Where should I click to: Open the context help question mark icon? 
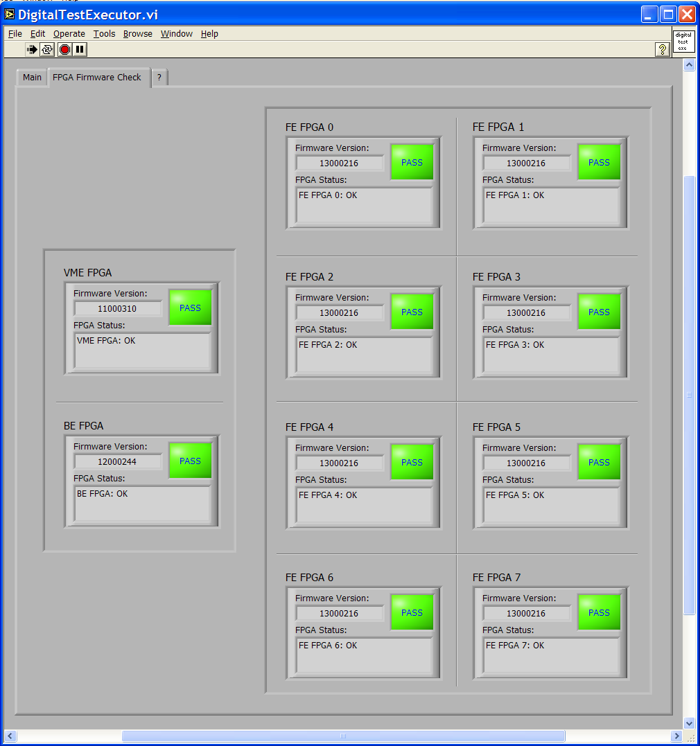(x=663, y=49)
